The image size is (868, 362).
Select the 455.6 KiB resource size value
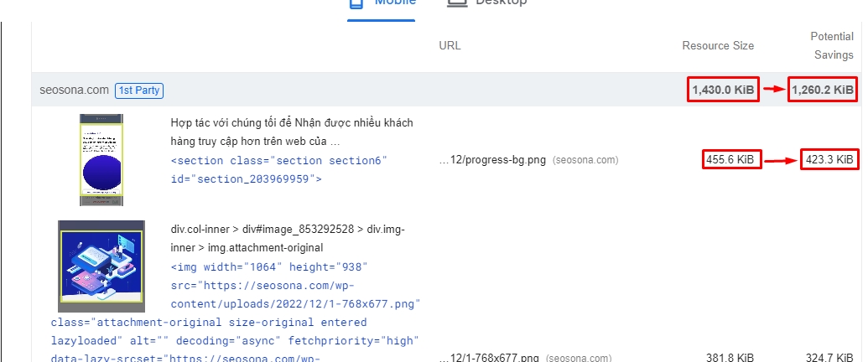[731, 159]
